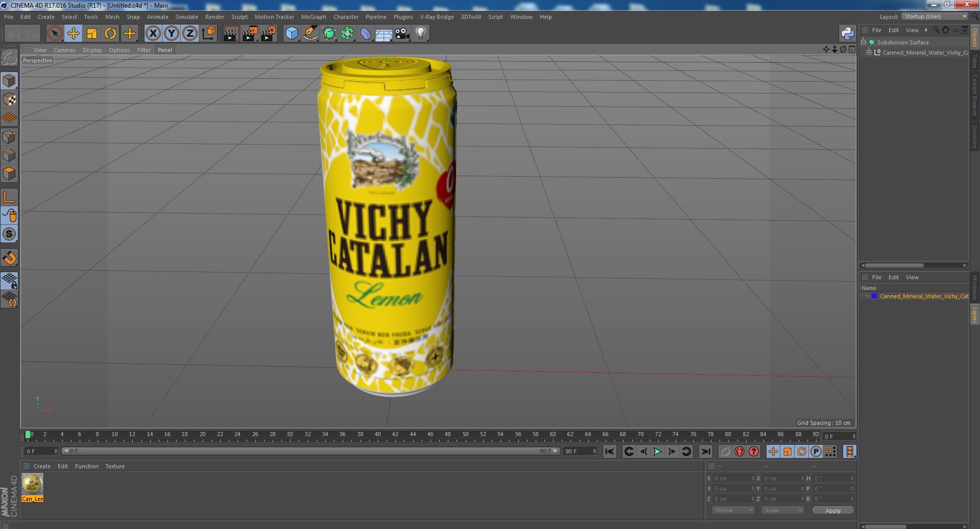980x529 pixels.
Task: Open the Layers side tab
Action: [x=975, y=315]
